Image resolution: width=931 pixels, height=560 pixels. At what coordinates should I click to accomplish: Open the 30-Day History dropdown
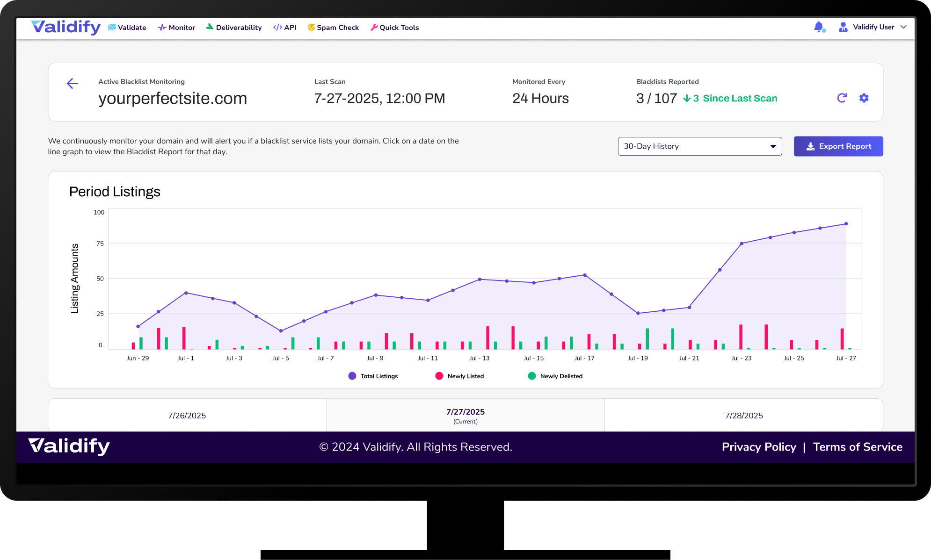click(x=699, y=146)
